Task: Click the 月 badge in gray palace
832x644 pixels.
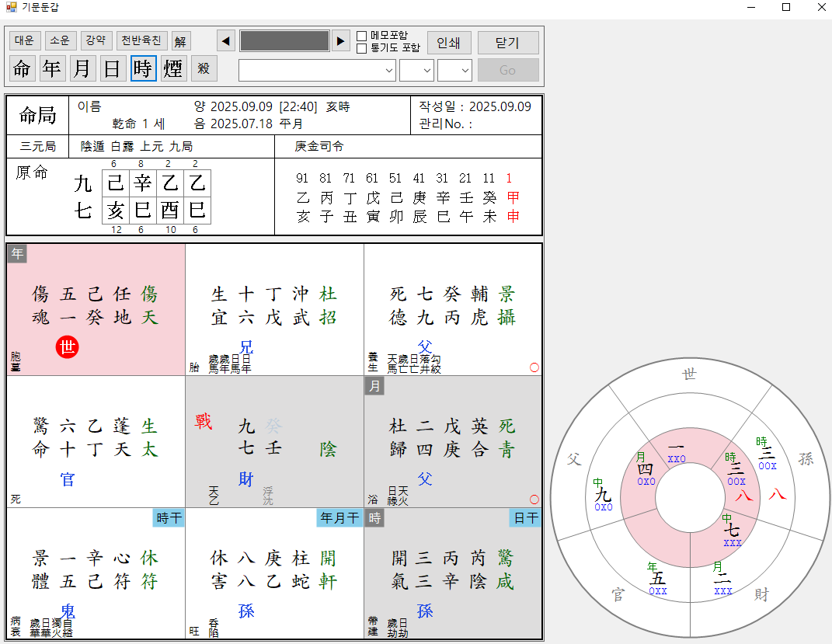Action: (374, 385)
